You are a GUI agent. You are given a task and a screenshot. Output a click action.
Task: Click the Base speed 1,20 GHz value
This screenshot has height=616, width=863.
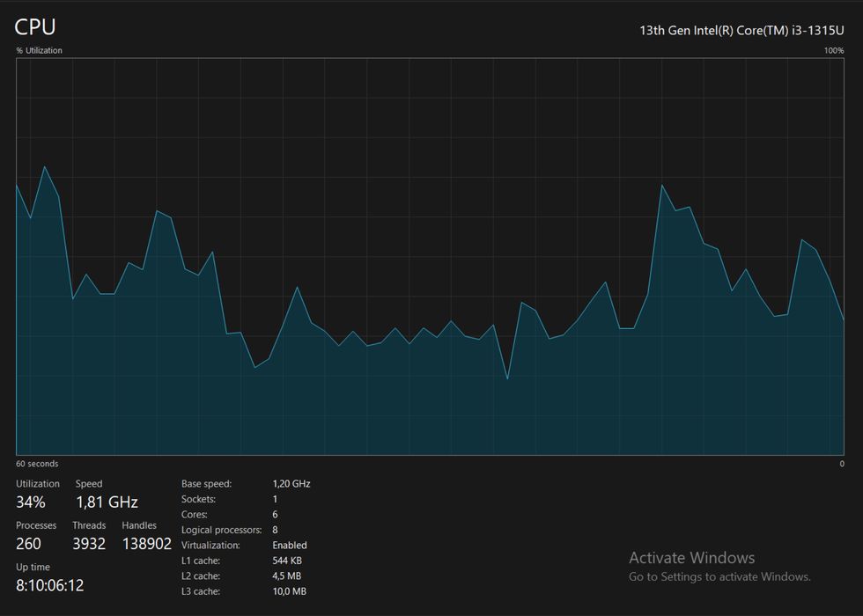[x=291, y=483]
